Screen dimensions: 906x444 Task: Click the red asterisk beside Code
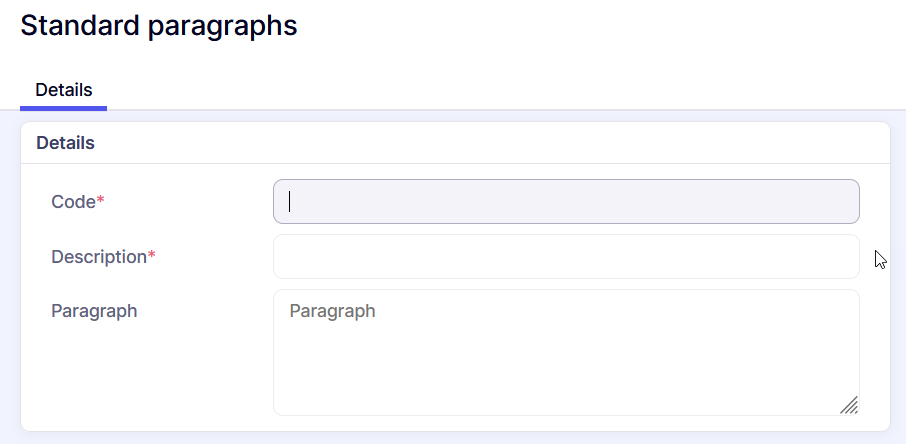coord(100,201)
